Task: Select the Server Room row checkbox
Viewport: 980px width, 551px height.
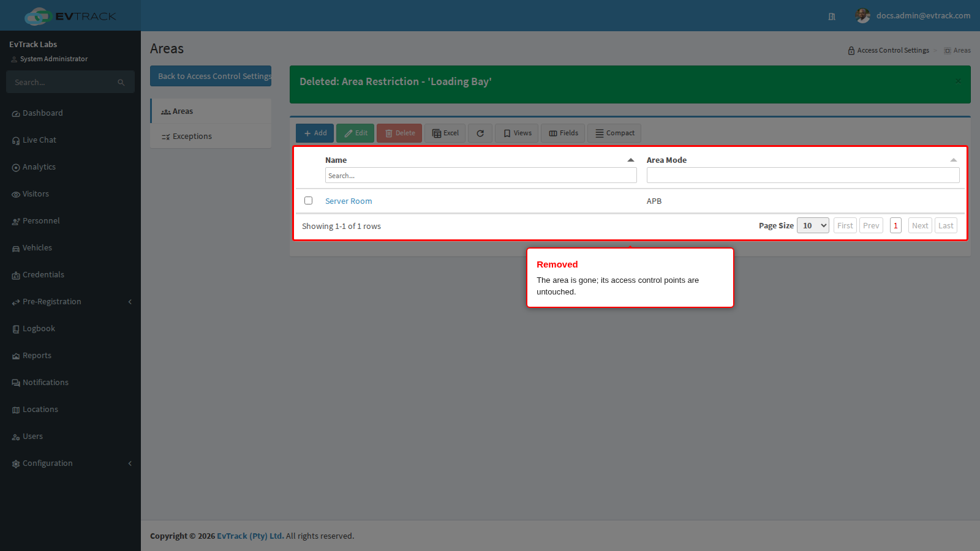Action: pyautogui.click(x=309, y=201)
